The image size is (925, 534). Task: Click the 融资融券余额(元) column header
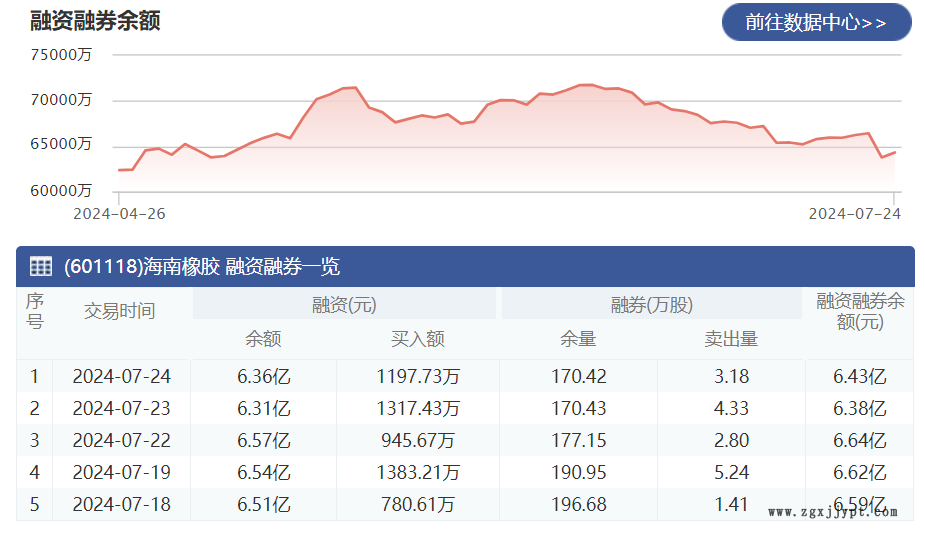[860, 312]
